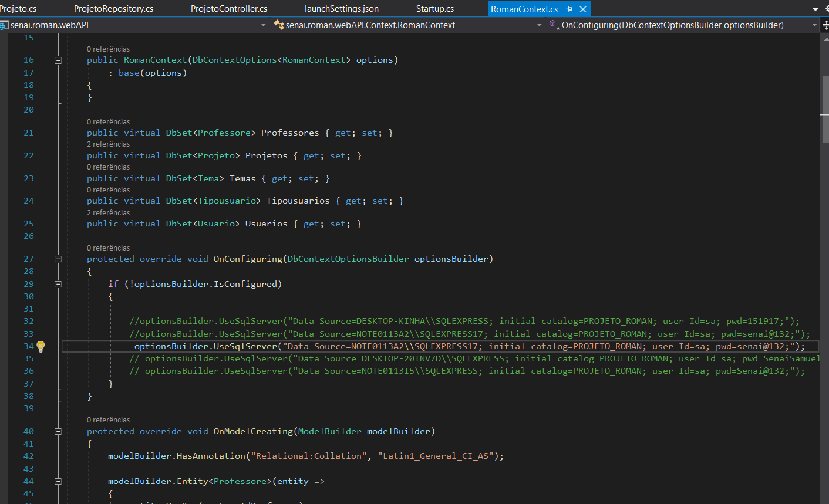This screenshot has height=504, width=829.
Task: Click 'HasAnnotation' on line 42
Action: pos(211,456)
